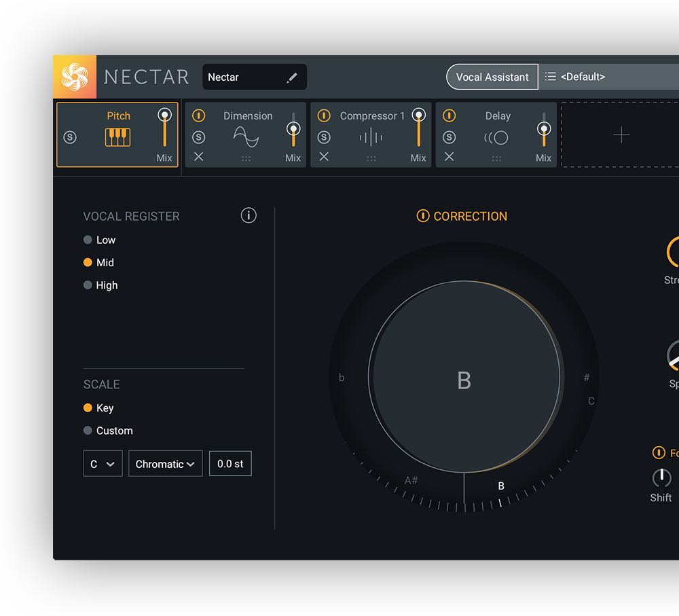Select Low vocal register
The image size is (679, 616).
pyautogui.click(x=88, y=240)
